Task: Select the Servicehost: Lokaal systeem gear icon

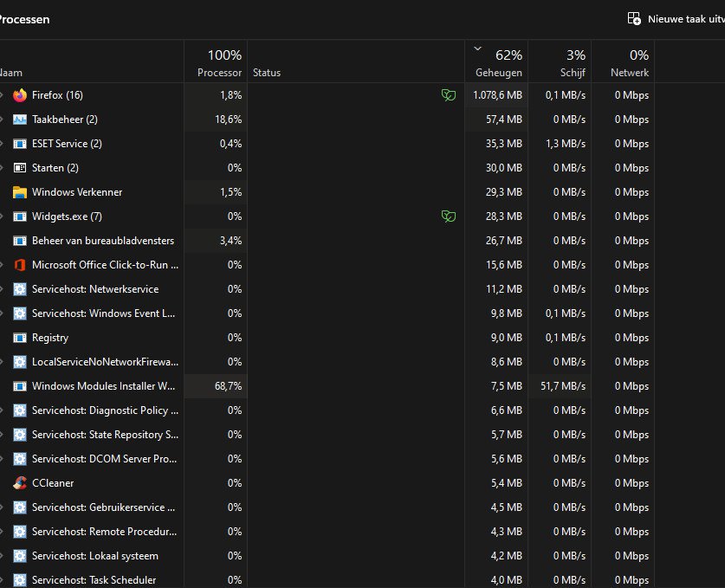Action: coord(20,556)
